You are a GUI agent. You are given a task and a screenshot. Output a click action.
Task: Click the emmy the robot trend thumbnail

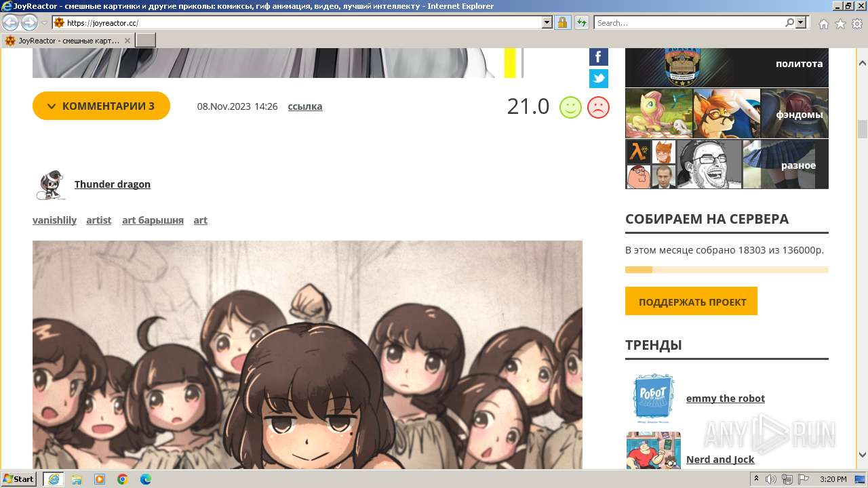[x=653, y=399]
